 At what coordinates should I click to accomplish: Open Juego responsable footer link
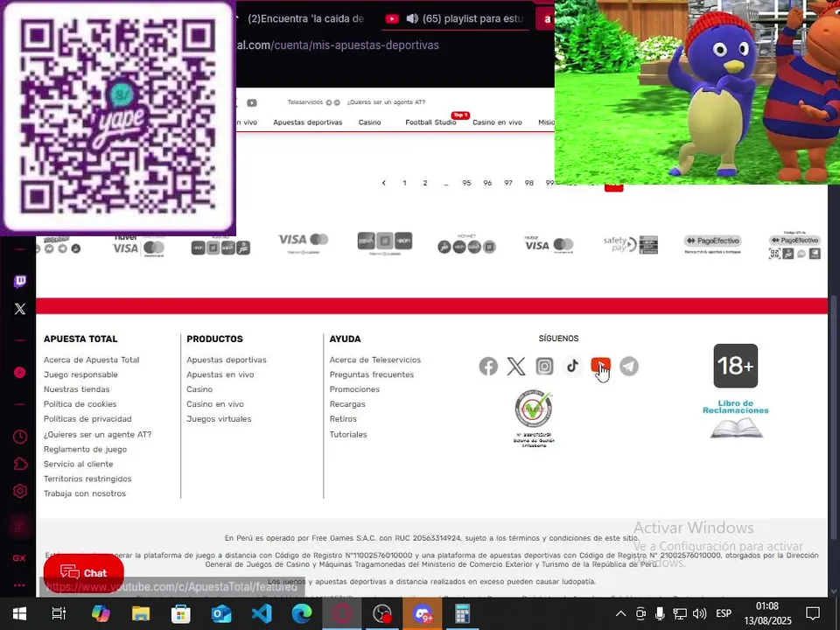(x=80, y=374)
